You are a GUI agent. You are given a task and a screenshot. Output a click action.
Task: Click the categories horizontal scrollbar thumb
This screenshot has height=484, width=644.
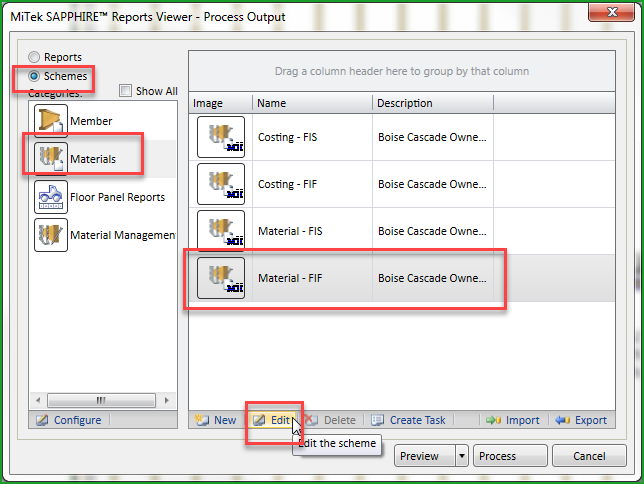click(101, 400)
